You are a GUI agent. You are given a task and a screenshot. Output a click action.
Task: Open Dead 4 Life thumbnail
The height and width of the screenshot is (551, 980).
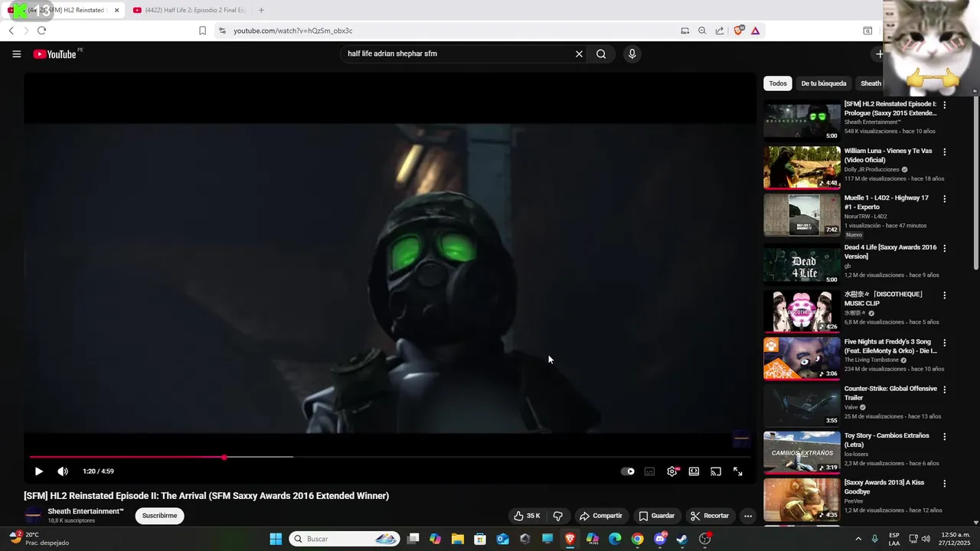pos(802,264)
